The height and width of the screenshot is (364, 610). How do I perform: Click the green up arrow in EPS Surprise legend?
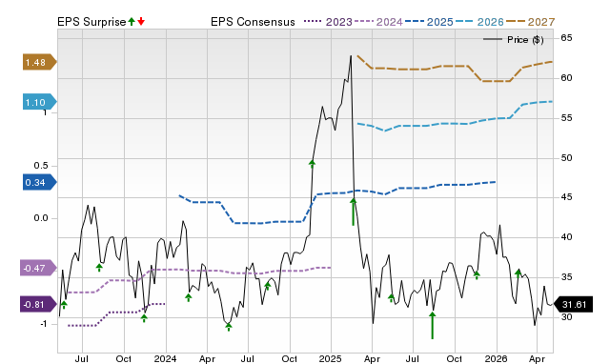132,22
